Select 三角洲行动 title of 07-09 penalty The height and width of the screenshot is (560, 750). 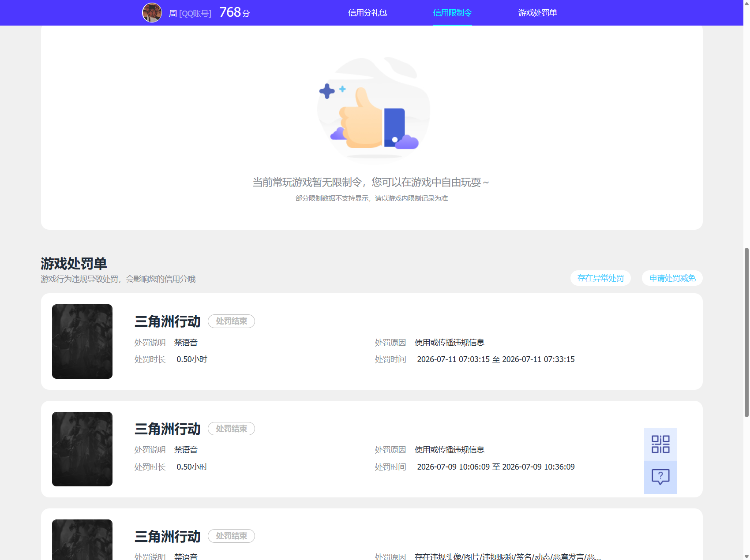[168, 429]
